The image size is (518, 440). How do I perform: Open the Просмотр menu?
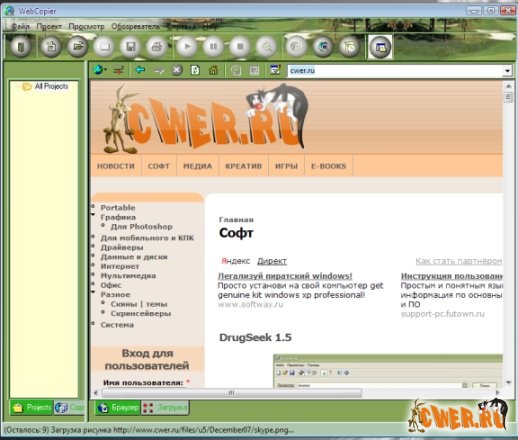(x=86, y=26)
